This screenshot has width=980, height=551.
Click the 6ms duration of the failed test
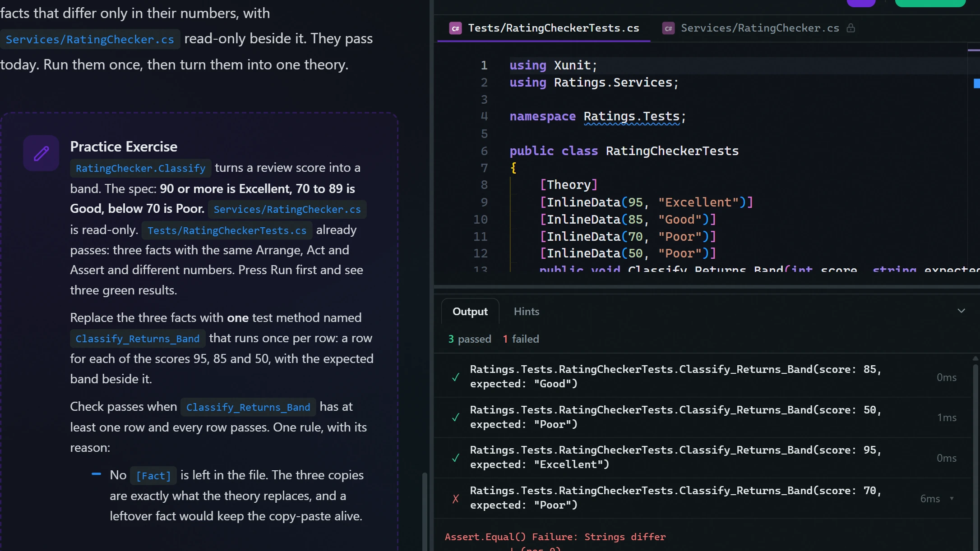pos(930,499)
